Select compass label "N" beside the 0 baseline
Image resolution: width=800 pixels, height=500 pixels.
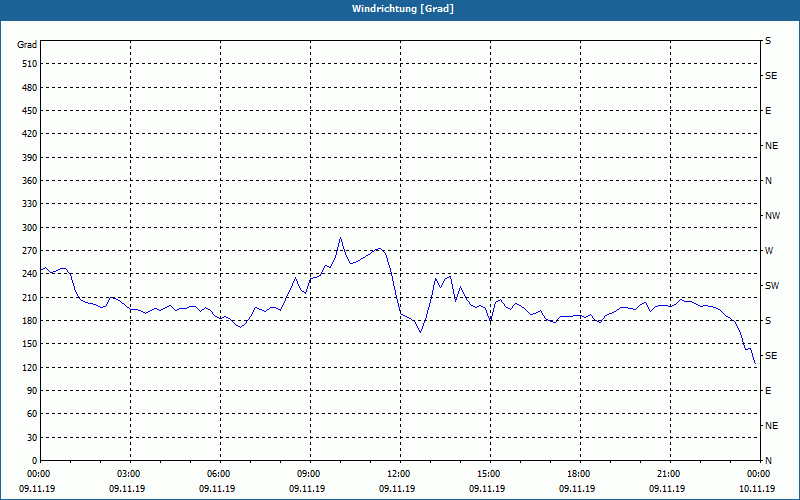768,460
